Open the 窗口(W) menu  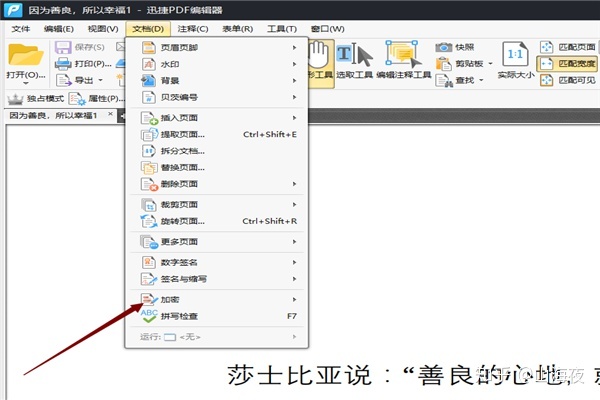click(328, 29)
